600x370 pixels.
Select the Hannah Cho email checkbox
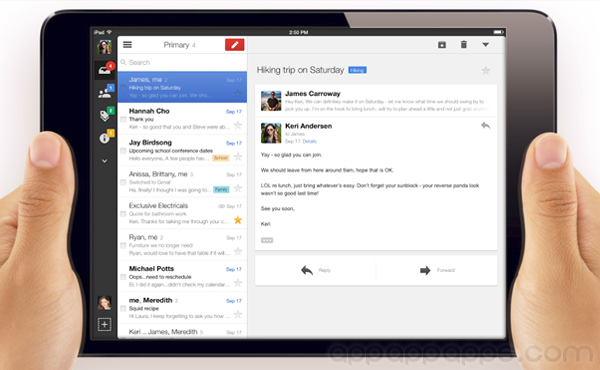[123, 119]
